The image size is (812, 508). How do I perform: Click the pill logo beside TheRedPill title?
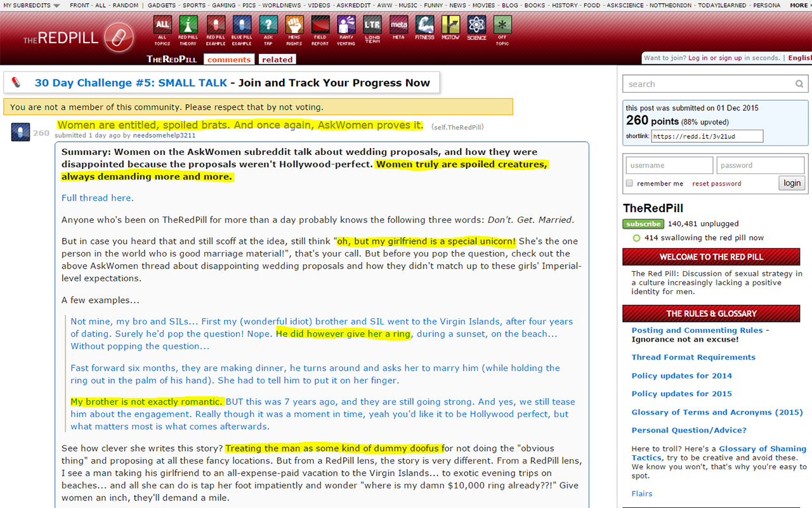pyautogui.click(x=119, y=38)
